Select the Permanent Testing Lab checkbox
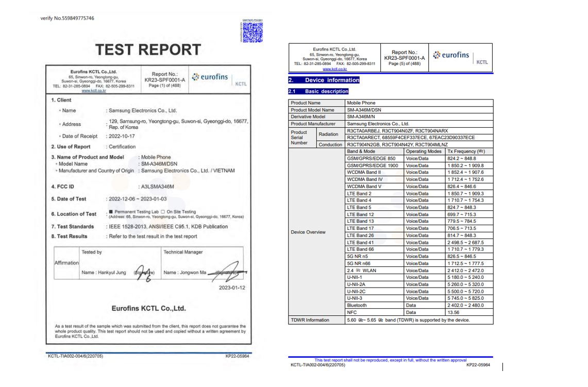The image size is (588, 387). [111, 211]
